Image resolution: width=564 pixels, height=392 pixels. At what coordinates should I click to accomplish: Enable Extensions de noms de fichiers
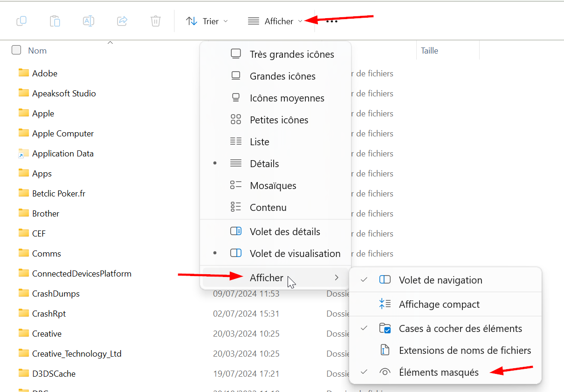pyautogui.click(x=465, y=350)
